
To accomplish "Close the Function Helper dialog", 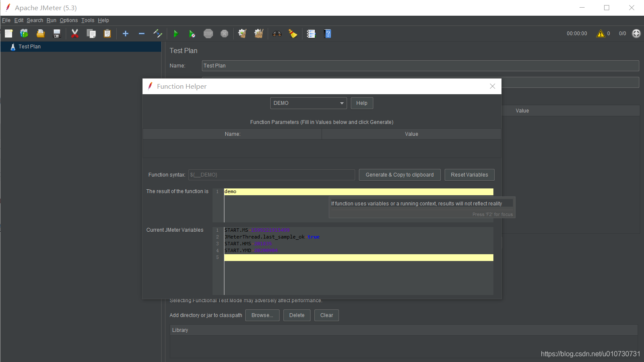I will (x=493, y=86).
